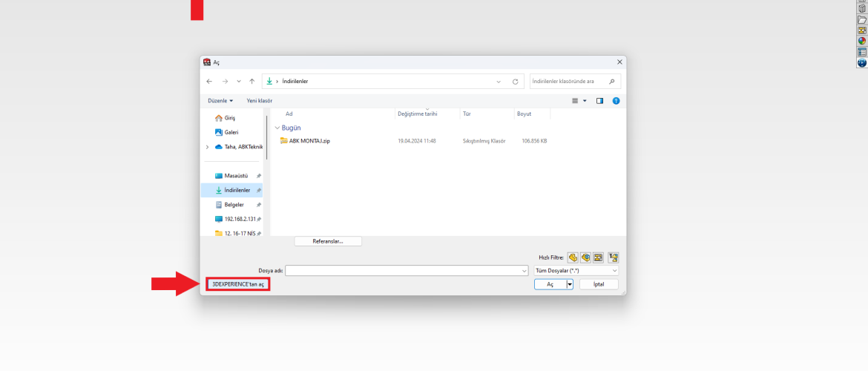Sort by the Ad column header
The width and height of the screenshot is (868, 371).
[289, 114]
